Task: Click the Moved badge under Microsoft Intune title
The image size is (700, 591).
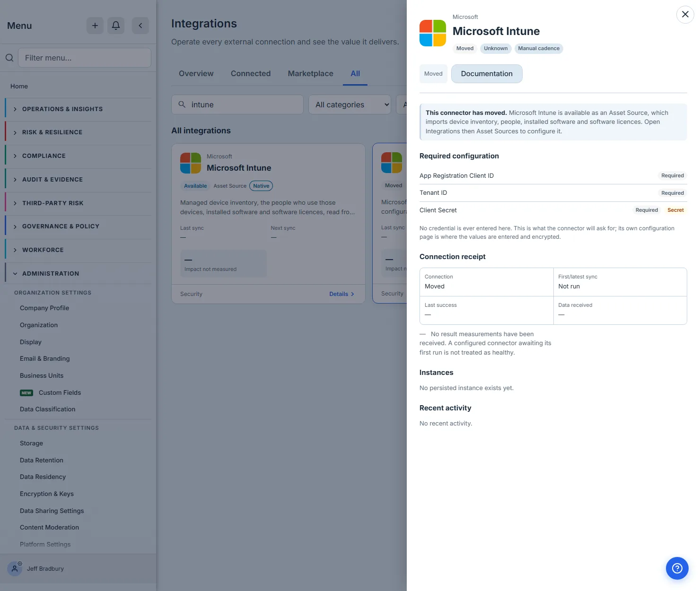Action: [x=465, y=49]
